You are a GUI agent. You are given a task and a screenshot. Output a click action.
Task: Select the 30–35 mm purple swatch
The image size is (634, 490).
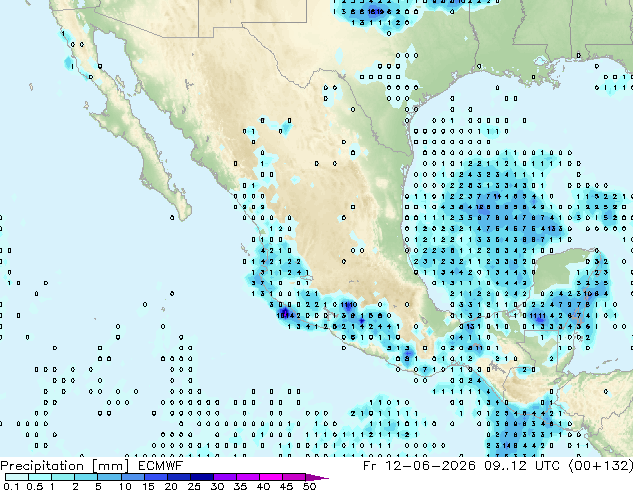(x=224, y=477)
